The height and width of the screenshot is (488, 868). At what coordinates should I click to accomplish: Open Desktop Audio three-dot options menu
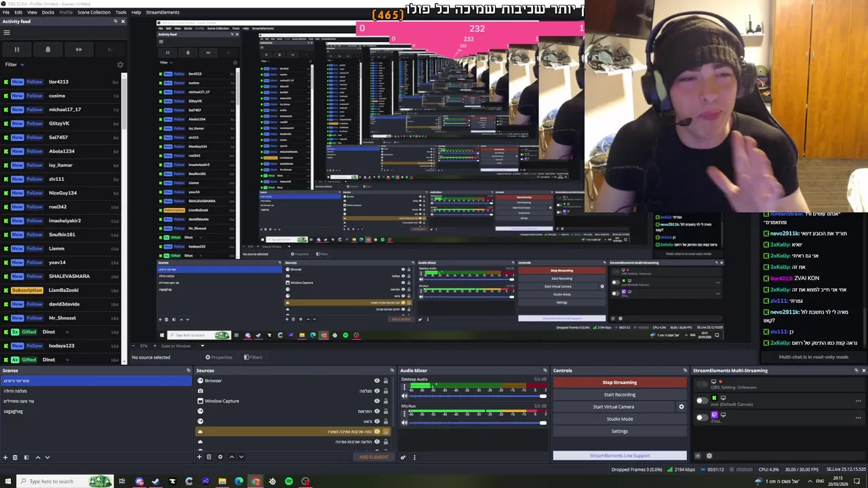pyautogui.click(x=405, y=387)
